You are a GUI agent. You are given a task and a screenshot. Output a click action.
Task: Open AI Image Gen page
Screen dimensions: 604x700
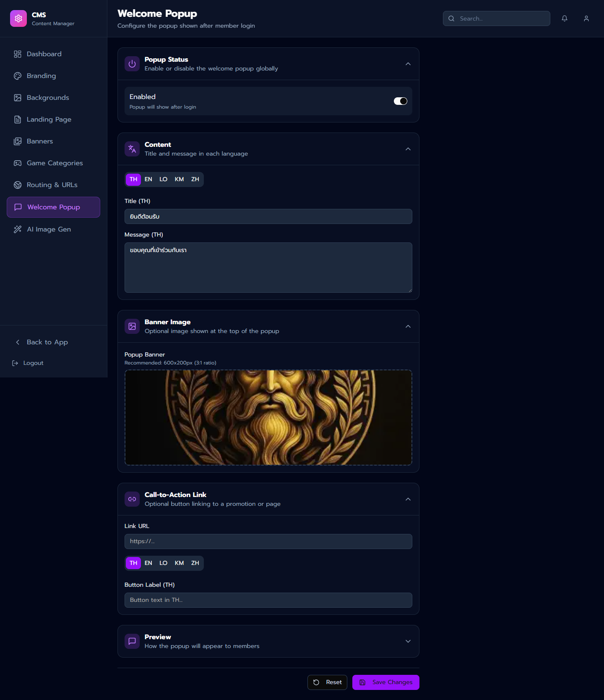coord(54,229)
